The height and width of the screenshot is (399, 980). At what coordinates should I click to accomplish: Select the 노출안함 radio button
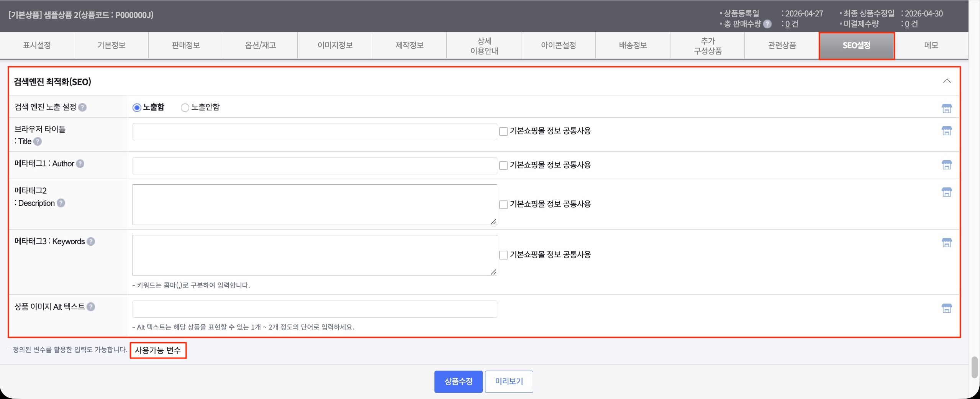[x=185, y=108]
